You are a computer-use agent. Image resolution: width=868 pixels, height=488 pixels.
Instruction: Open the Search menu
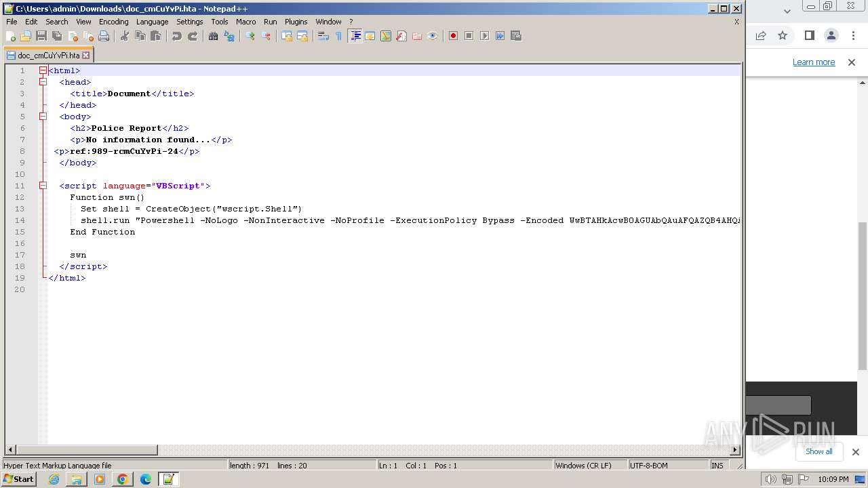click(57, 22)
